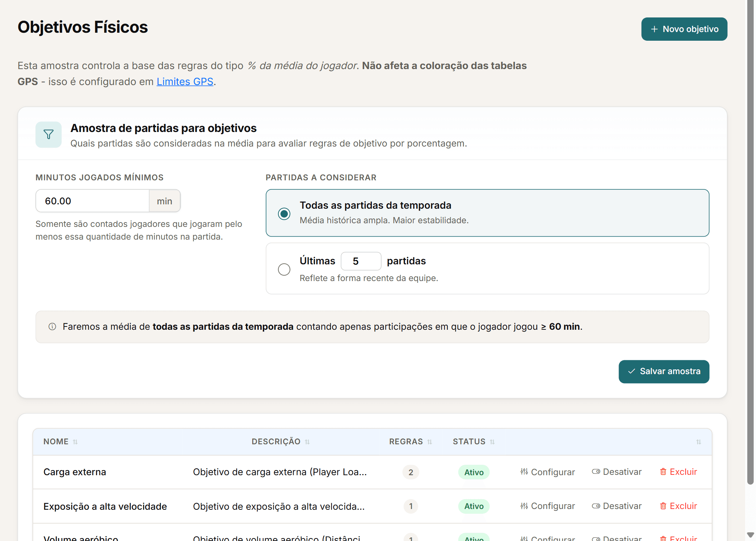The width and height of the screenshot is (756, 541).
Task: Click rules count 2 for Carga externa
Action: click(411, 472)
